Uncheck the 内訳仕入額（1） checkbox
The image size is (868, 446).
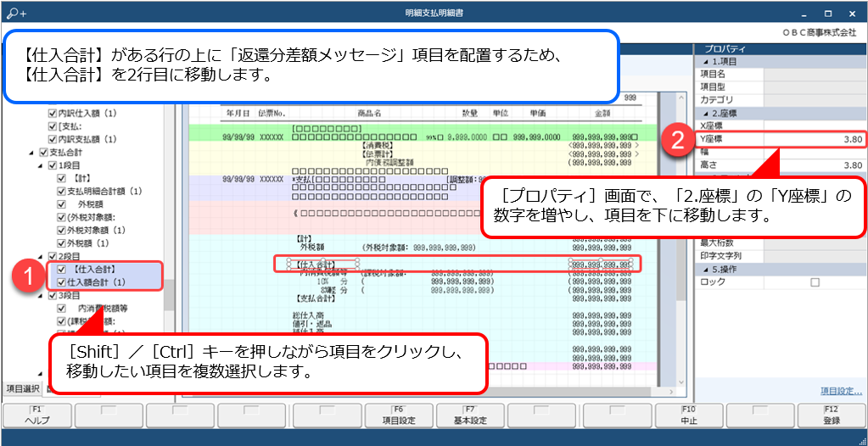(53, 114)
